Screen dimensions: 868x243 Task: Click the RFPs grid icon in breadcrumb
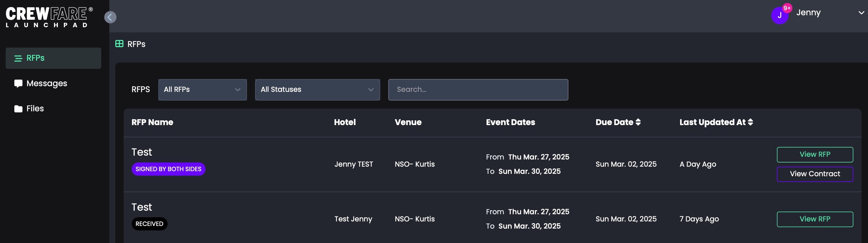click(119, 44)
